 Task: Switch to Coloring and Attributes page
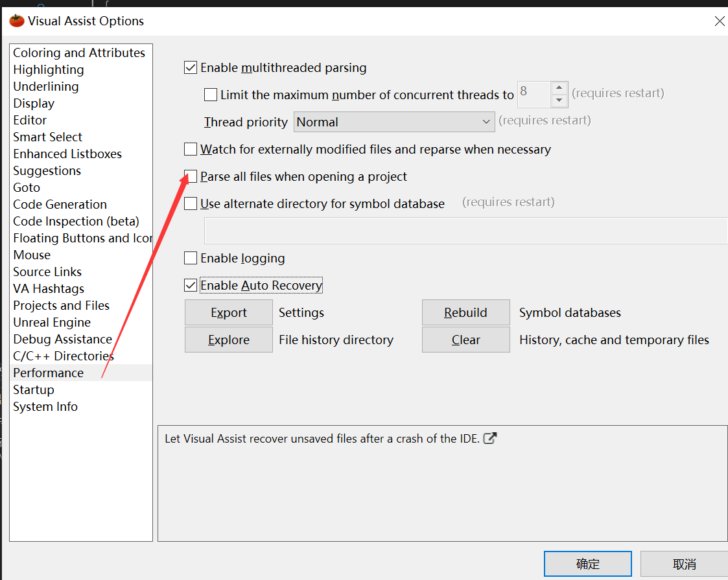(x=79, y=52)
